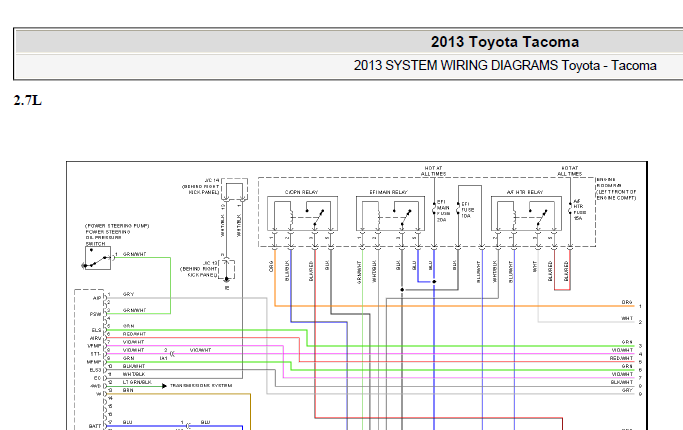Click the "2013 Toyota Tacoma" heading
This screenshot has height=430, width=683.
505,42
